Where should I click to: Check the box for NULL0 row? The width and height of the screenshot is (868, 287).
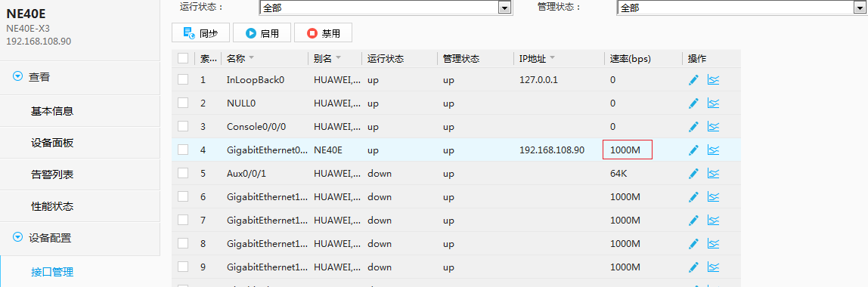pyautogui.click(x=183, y=103)
